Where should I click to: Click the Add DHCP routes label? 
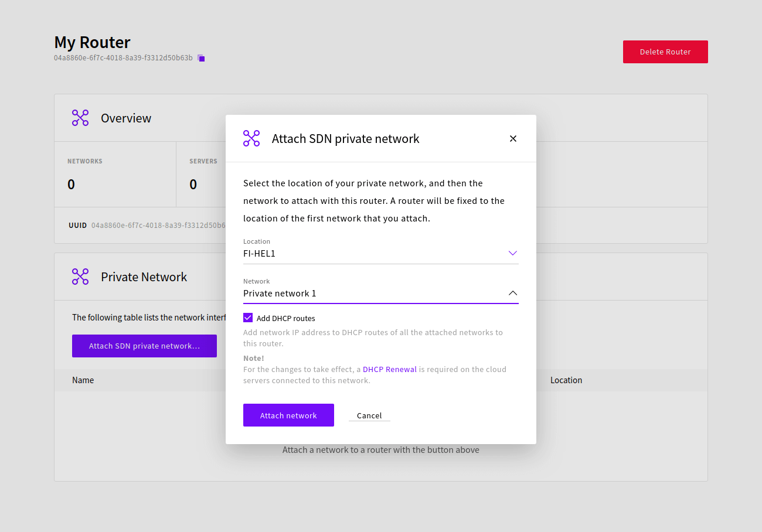286,319
